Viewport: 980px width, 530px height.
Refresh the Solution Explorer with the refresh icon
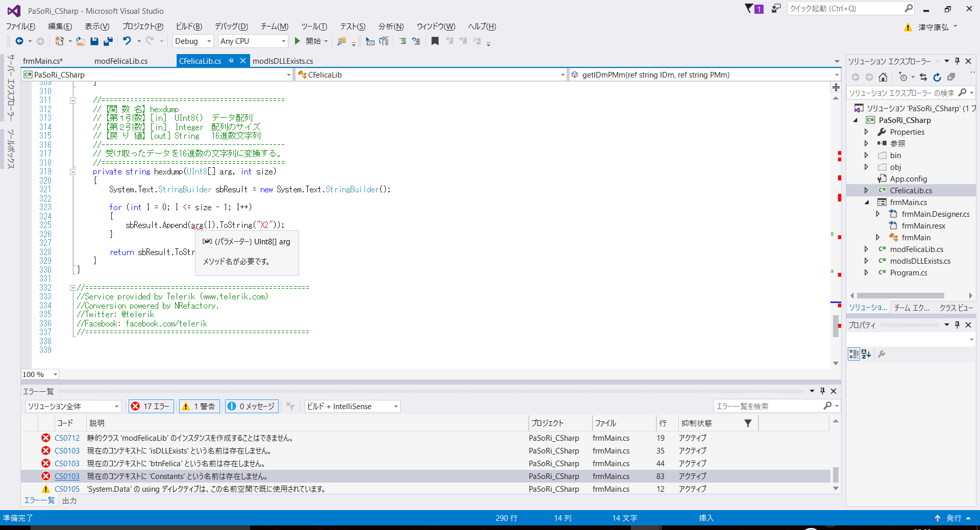pos(937,77)
